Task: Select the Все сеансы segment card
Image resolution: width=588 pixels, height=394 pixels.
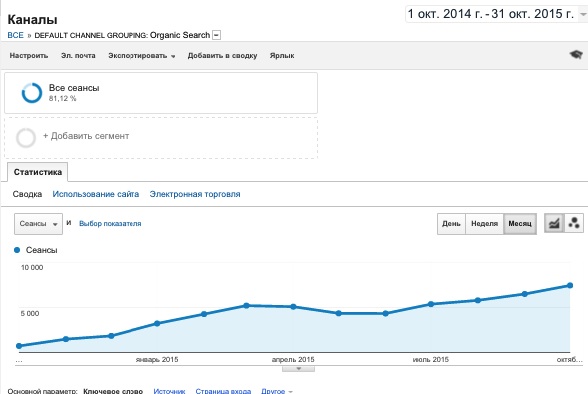Action: 161,93
